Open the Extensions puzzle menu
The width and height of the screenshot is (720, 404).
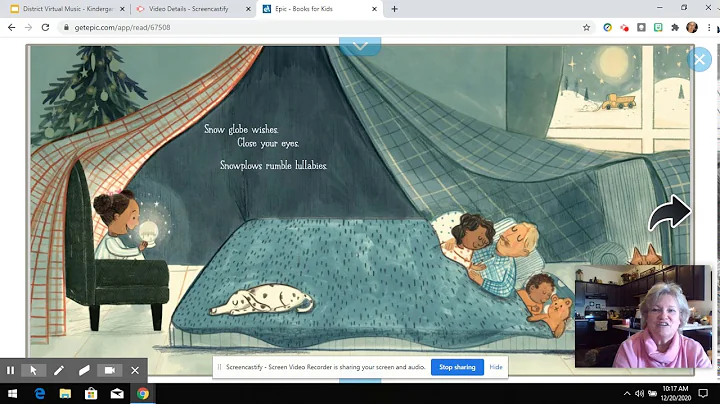675,28
